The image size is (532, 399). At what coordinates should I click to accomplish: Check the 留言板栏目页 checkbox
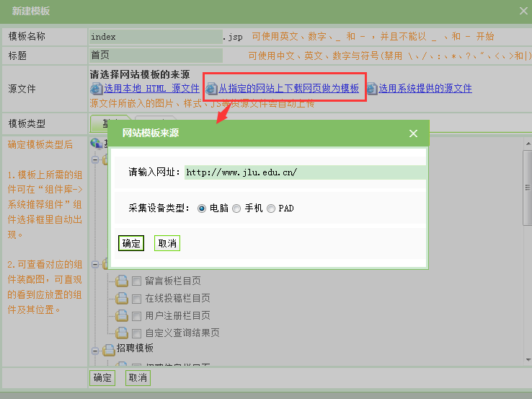pyautogui.click(x=136, y=281)
